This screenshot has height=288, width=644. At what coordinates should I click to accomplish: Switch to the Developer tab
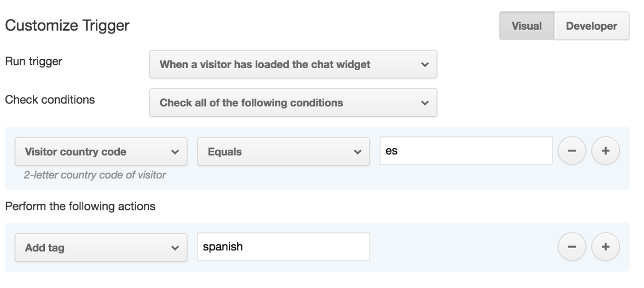click(591, 26)
